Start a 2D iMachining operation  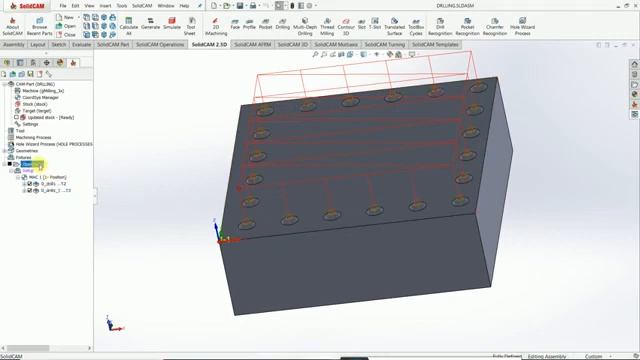click(216, 27)
